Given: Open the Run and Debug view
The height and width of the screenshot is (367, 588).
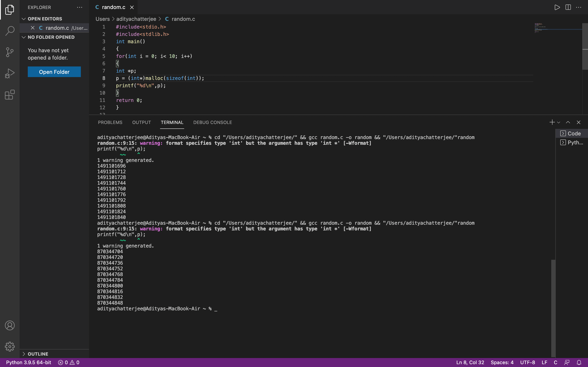Looking at the screenshot, I should point(10,73).
